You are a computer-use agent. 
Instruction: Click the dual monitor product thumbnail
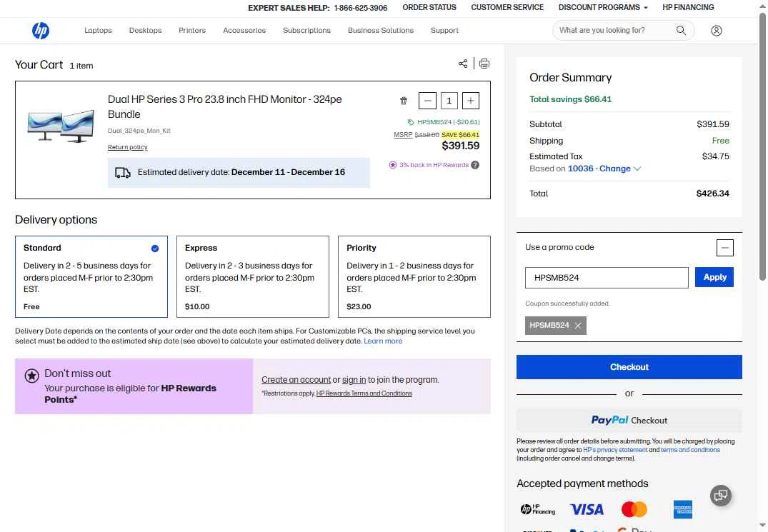pyautogui.click(x=61, y=126)
